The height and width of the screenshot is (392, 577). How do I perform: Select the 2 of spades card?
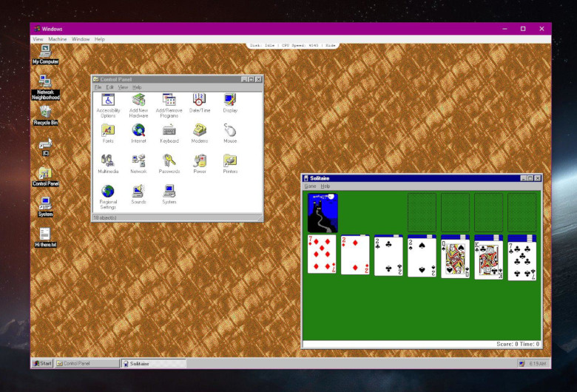(422, 257)
